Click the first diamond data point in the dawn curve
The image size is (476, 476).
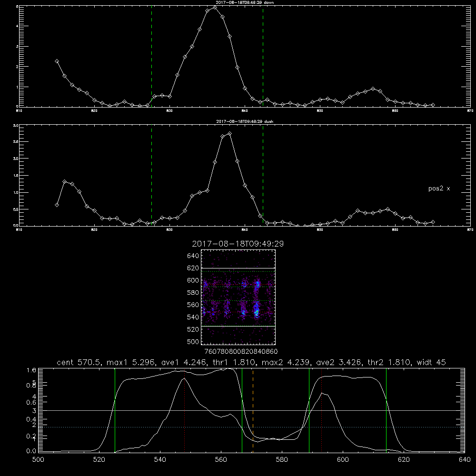coord(57,61)
